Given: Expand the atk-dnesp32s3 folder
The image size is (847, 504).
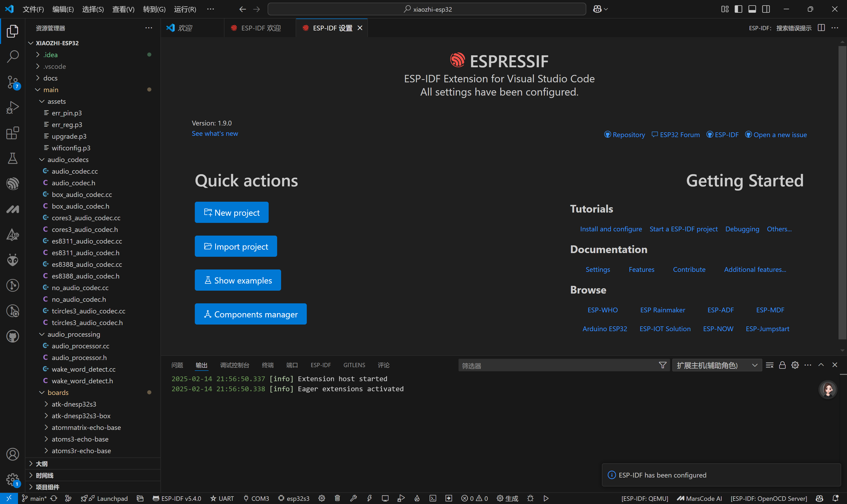Looking at the screenshot, I should coord(46,404).
